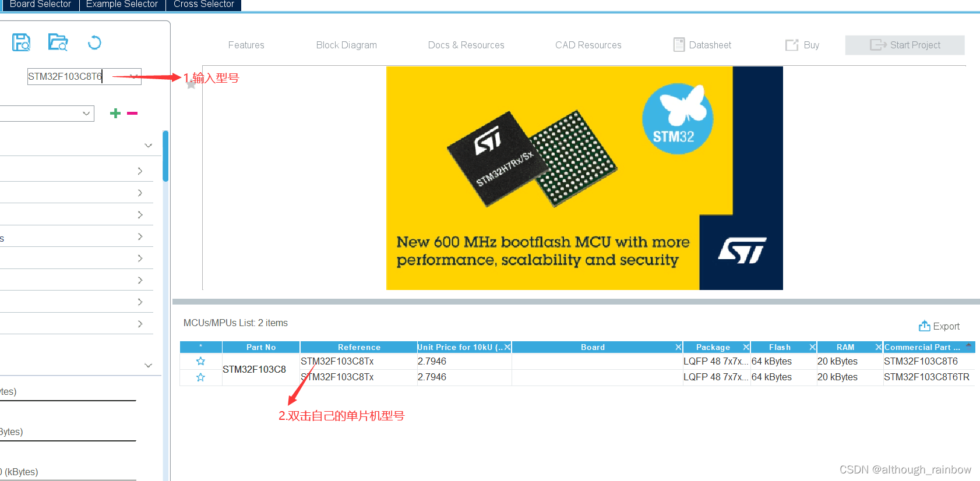
Task: Click the reset filters circular arrow icon
Action: (x=94, y=43)
